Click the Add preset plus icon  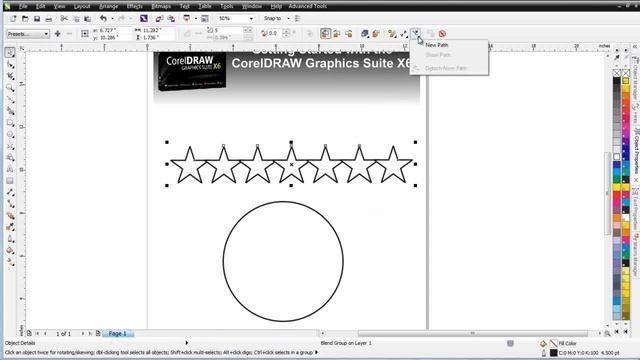click(58, 34)
